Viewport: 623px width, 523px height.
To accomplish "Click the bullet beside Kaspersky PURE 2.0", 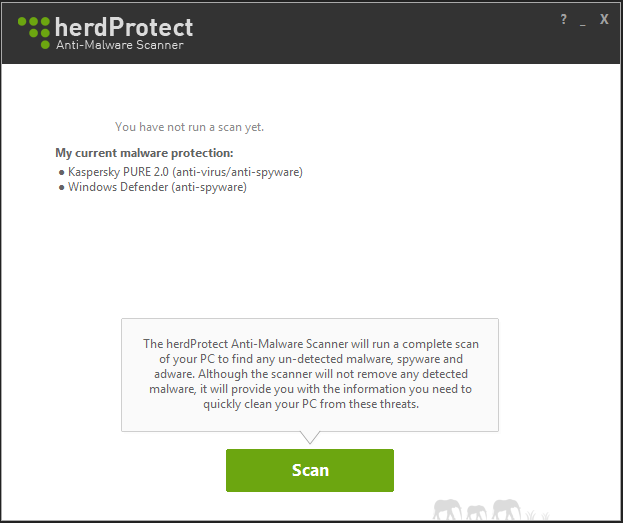I will pos(61,173).
